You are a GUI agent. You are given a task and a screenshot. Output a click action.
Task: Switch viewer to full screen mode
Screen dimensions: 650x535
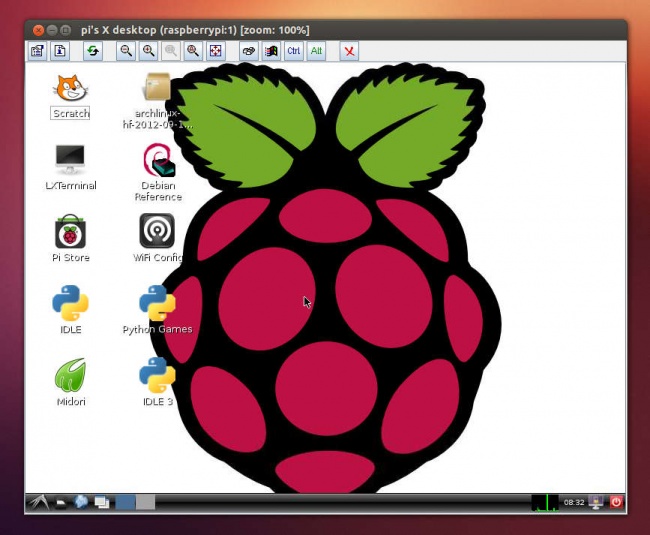(x=216, y=51)
